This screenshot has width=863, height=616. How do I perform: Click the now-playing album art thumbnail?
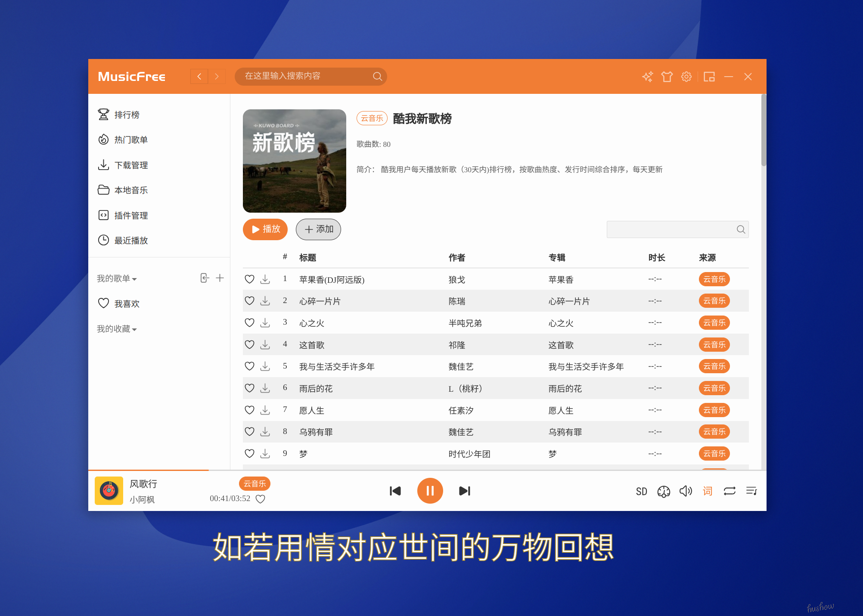[109, 491]
